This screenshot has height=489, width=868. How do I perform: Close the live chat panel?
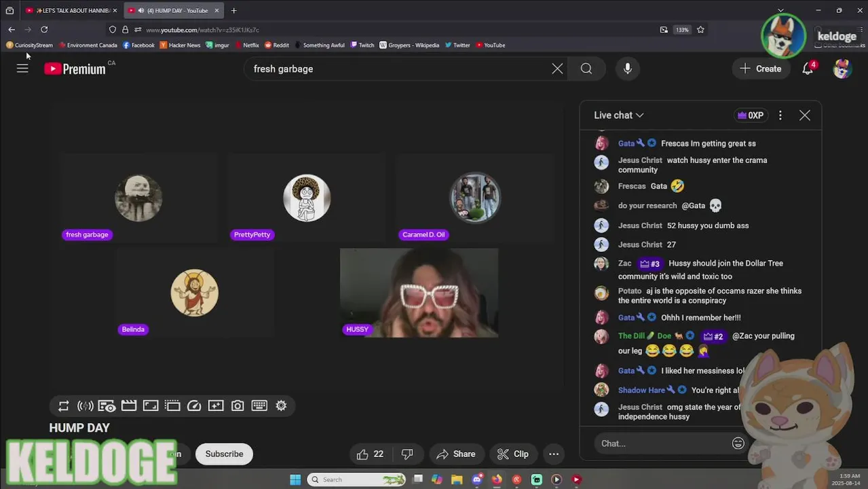(805, 115)
